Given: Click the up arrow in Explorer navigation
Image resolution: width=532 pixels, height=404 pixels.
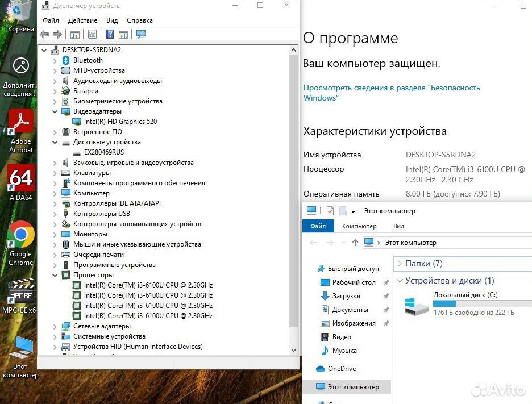Looking at the screenshot, I should click(355, 243).
